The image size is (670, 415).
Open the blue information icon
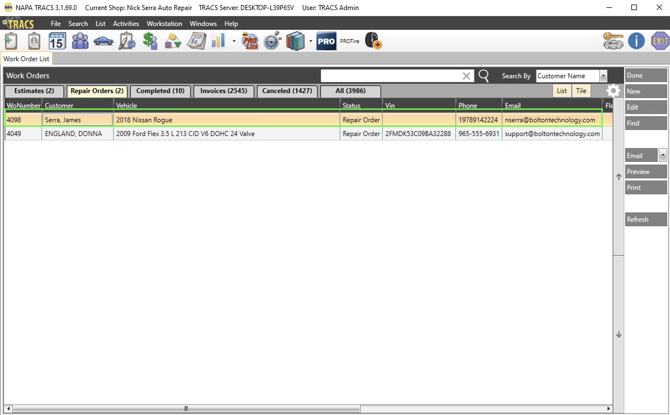click(636, 41)
